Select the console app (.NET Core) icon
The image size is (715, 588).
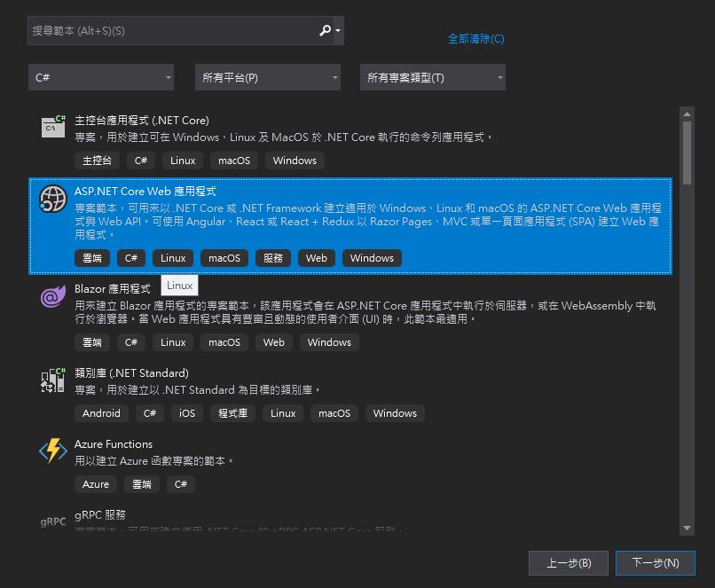53,126
